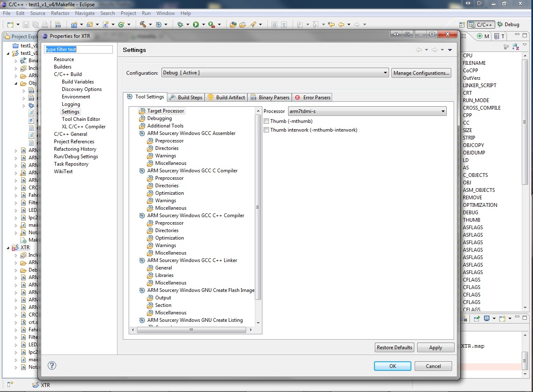533x392 pixels.
Task: Click the Build Target gear toolbar icon
Action: (159, 24)
